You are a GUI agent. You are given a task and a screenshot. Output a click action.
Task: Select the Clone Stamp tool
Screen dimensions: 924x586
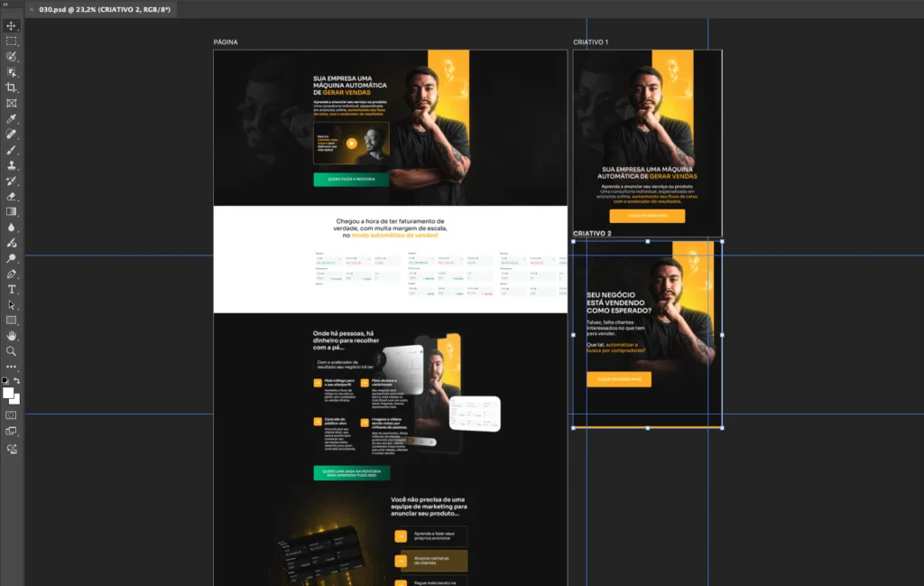tap(12, 165)
